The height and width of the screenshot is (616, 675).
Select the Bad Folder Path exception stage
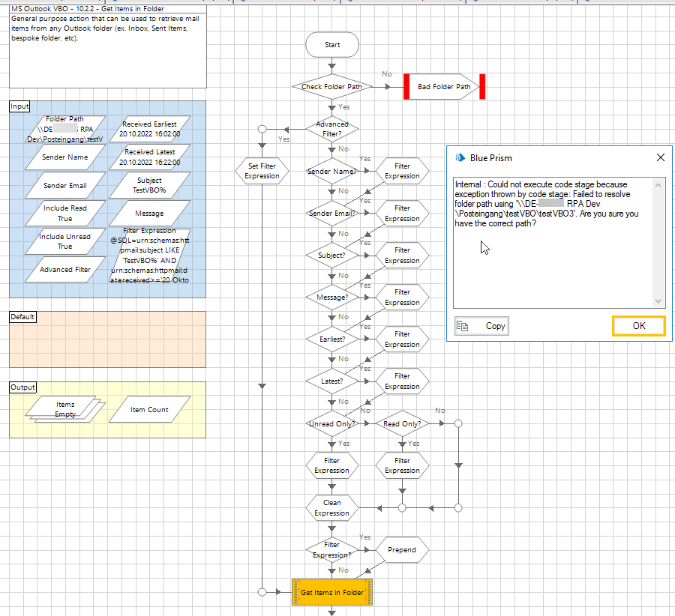pos(444,86)
